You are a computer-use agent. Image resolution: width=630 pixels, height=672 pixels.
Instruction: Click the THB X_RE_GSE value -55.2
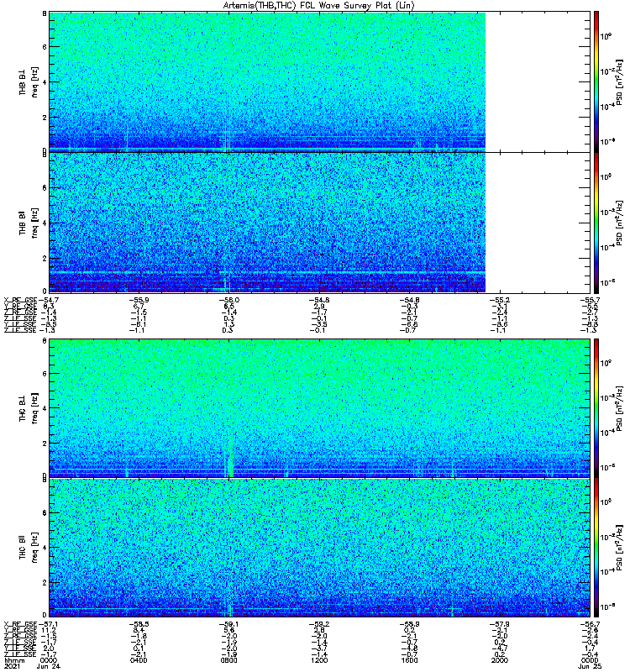500,301
